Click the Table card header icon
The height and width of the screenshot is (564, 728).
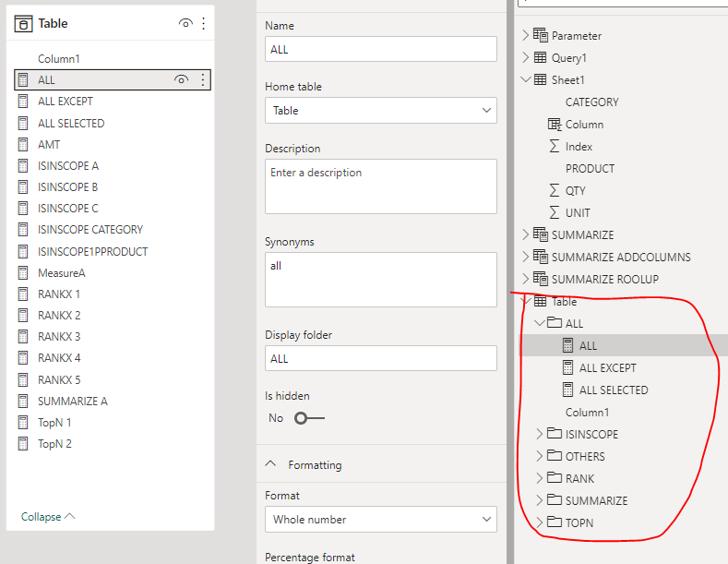coord(24,24)
